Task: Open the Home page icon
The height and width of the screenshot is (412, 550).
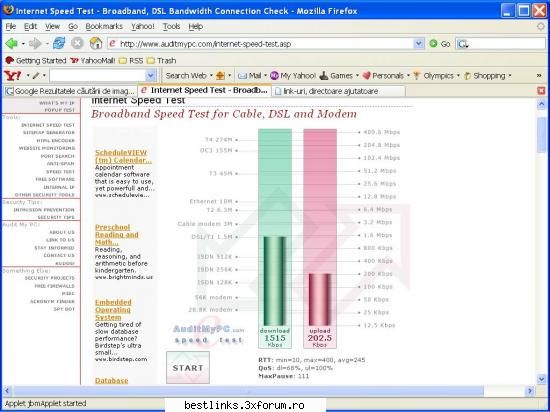Action: [96, 43]
